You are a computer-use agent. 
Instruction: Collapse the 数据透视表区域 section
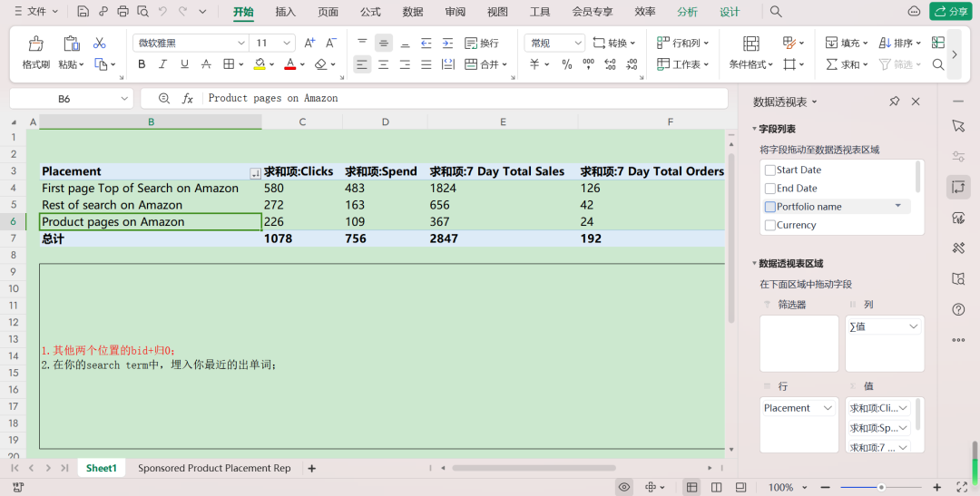[x=754, y=264]
